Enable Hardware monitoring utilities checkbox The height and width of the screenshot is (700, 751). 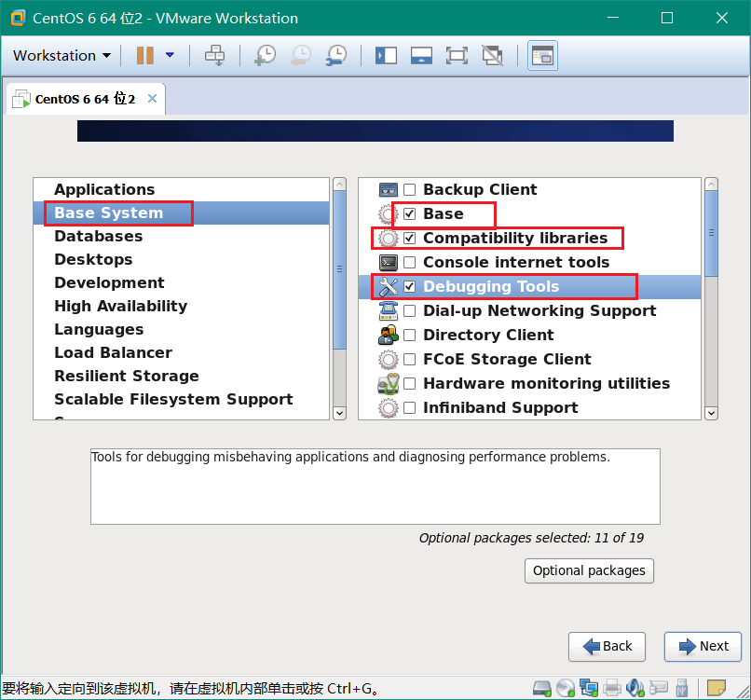pos(409,383)
